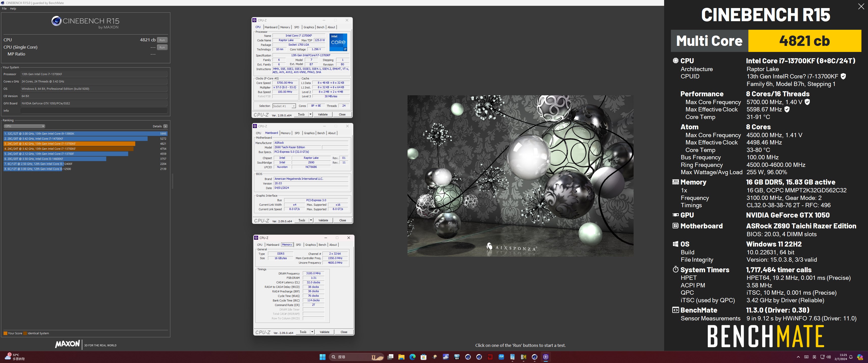Select the i9-13900K ranking row
This screenshot has height=363, width=868.
[x=85, y=134]
